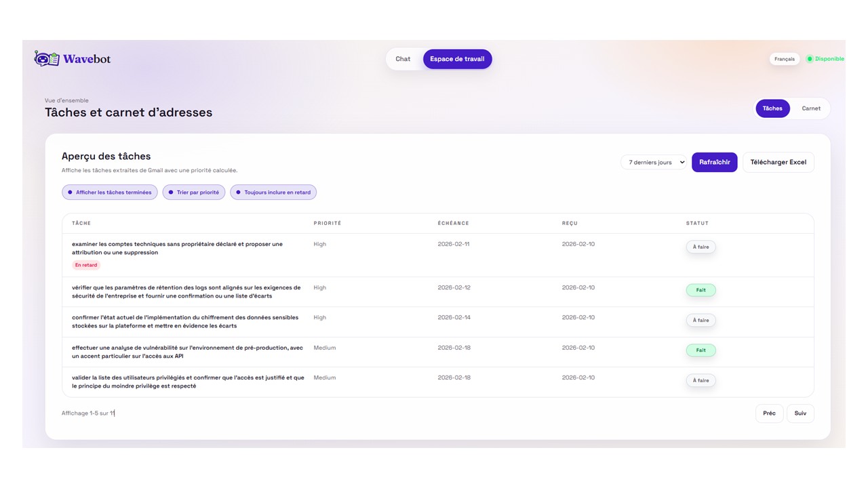Click 'Télécharger Excel' button
Screen dimensions: 868x488
[x=778, y=163]
